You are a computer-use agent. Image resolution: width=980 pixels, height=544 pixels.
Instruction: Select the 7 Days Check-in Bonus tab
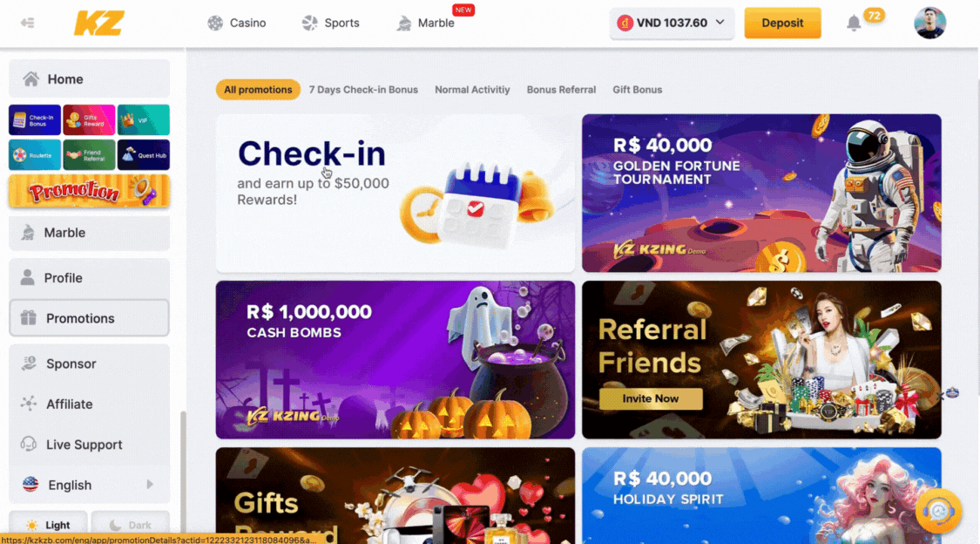pos(363,90)
